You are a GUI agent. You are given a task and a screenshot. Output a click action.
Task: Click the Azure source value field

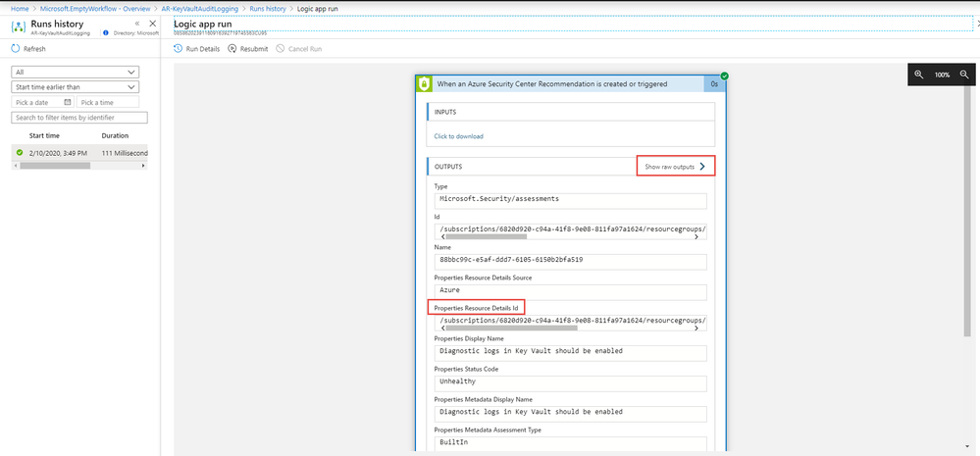point(570,291)
